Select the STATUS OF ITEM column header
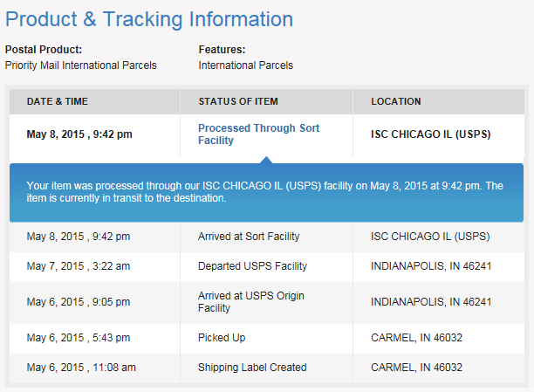The height and width of the screenshot is (392, 534). (x=238, y=101)
